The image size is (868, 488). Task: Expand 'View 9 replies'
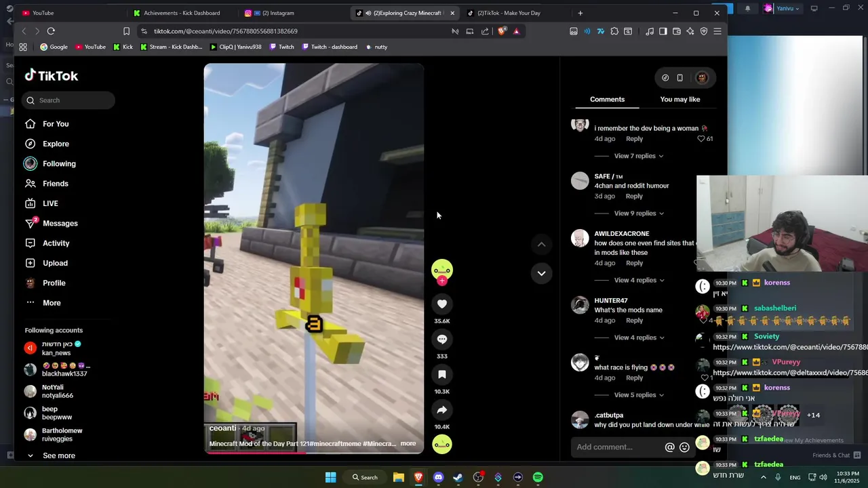tap(639, 213)
